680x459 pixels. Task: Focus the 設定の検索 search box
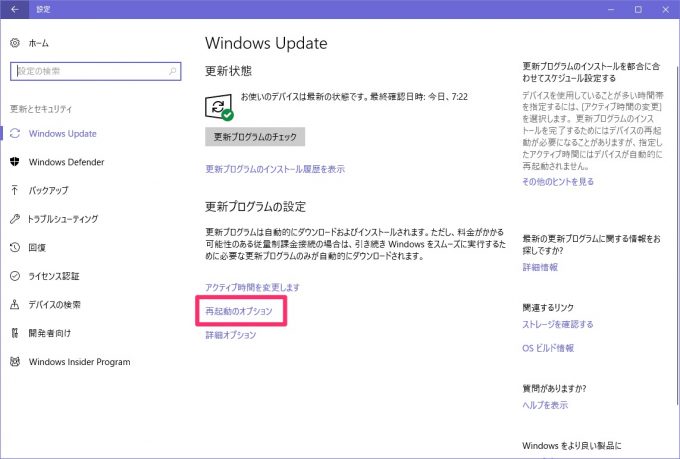coord(95,71)
